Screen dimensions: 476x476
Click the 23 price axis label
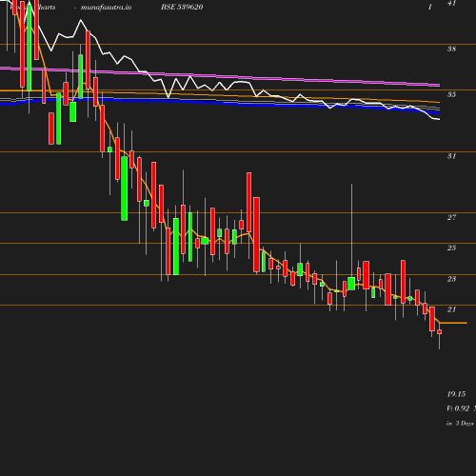pos(451,279)
